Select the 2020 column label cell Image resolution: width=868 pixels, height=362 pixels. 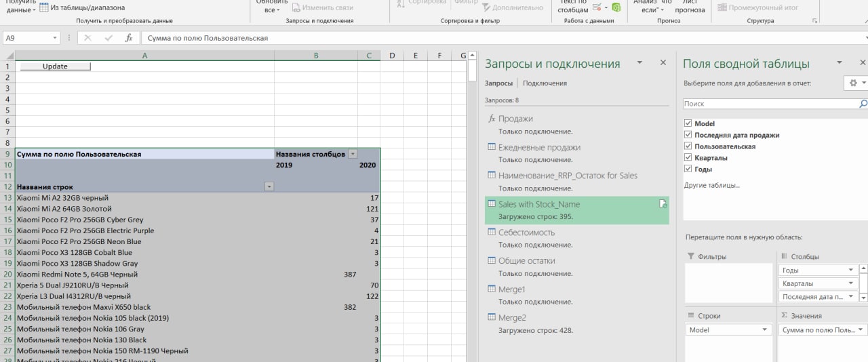(369, 165)
